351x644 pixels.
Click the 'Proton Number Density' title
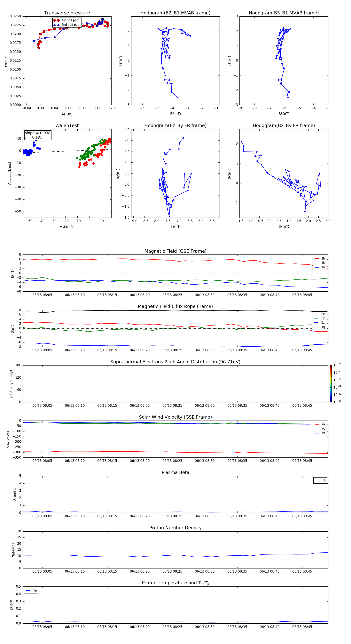coord(175,528)
